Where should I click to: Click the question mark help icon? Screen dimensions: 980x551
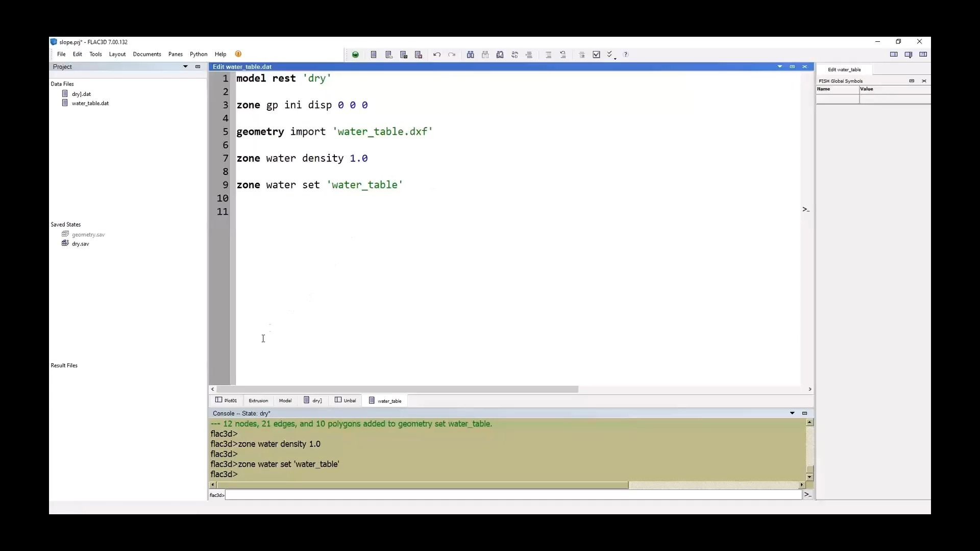pos(626,55)
